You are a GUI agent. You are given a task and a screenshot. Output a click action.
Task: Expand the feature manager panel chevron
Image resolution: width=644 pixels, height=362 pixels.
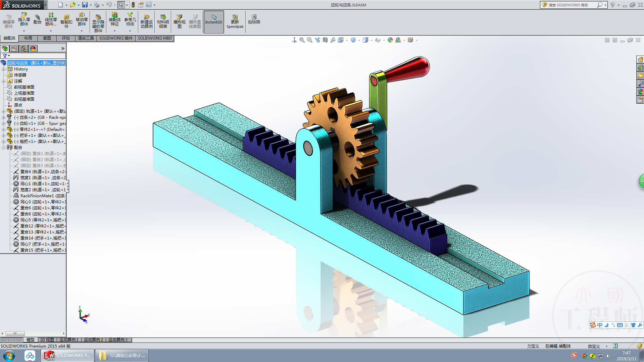(x=63, y=49)
